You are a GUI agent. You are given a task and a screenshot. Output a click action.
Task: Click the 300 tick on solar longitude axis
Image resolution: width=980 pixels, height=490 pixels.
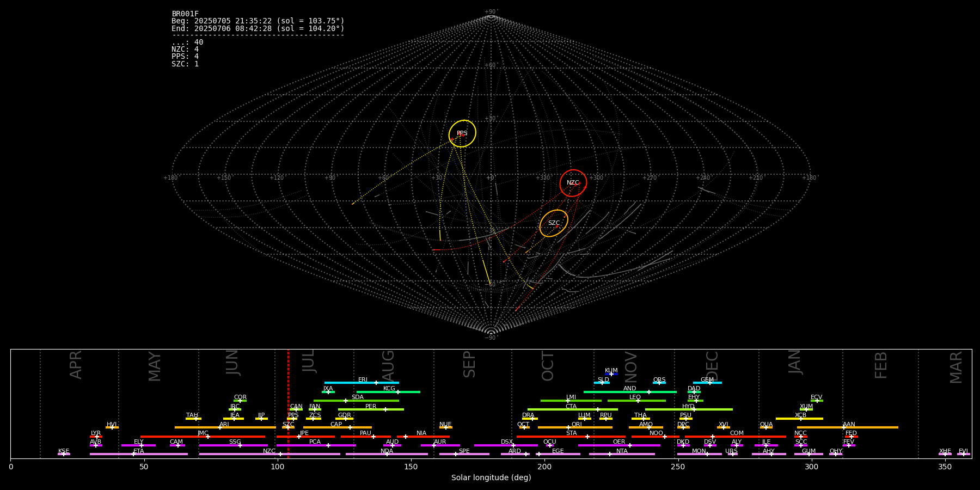[x=812, y=467]
